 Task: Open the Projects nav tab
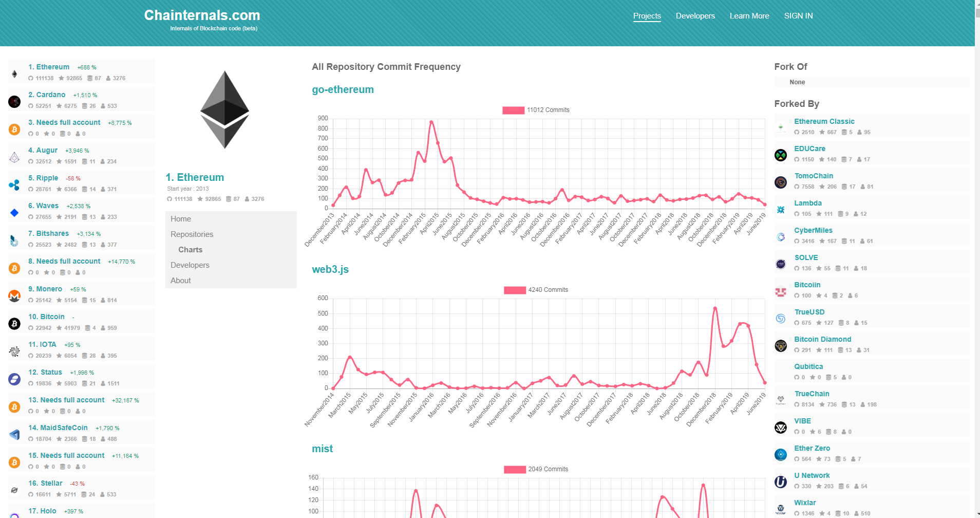[647, 16]
